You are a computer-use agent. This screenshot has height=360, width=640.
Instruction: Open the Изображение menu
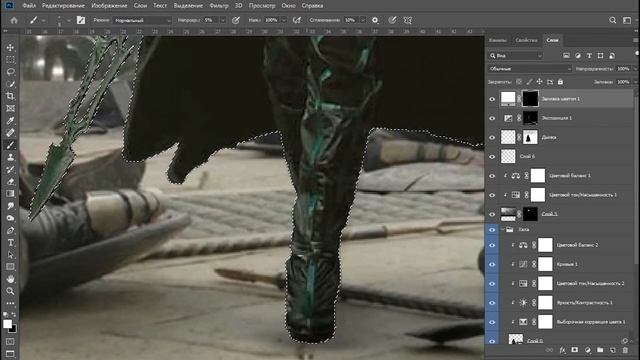pyautogui.click(x=109, y=6)
